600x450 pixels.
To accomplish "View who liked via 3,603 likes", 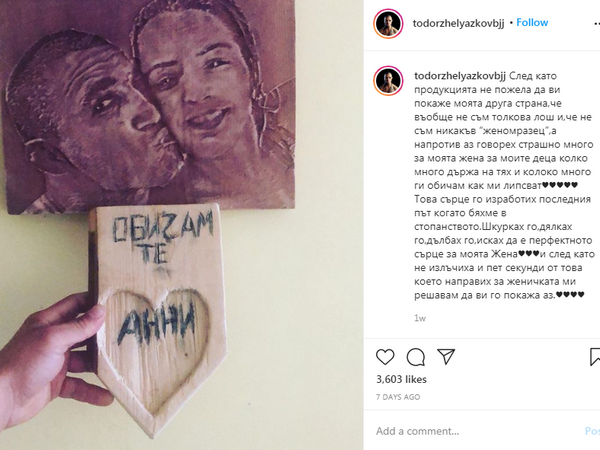I will (401, 379).
